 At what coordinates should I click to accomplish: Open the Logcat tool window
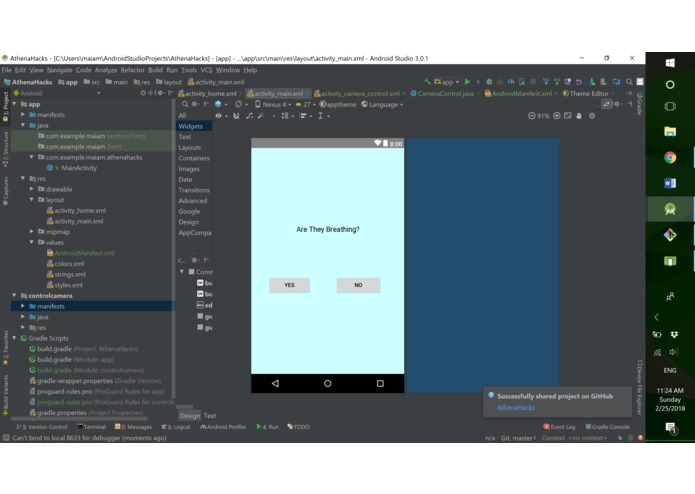tap(176, 427)
